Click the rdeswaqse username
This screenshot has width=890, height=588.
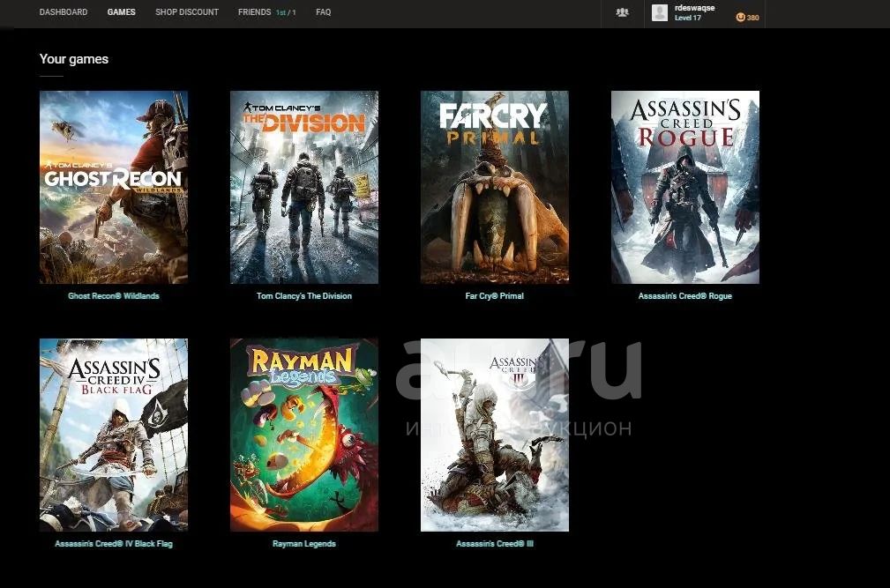694,8
